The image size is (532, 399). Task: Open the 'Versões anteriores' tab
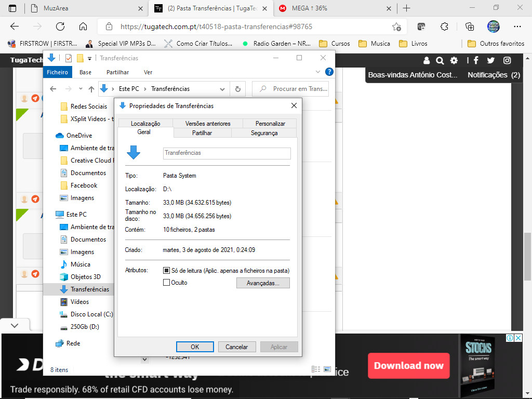208,124
